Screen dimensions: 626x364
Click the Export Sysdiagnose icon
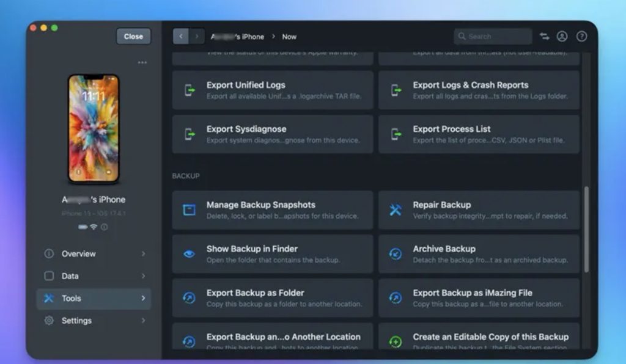190,134
